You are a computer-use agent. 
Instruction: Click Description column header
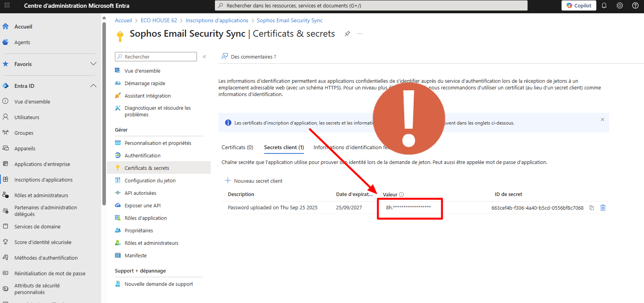(x=241, y=194)
